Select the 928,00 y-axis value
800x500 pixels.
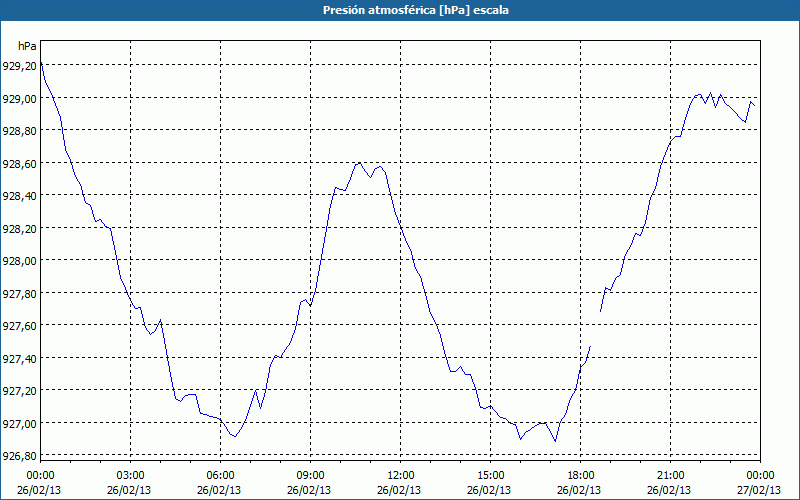[x=19, y=261]
